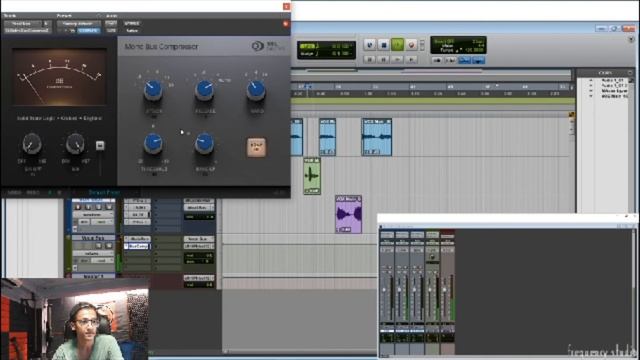640x360 pixels.
Task: Select the purple audio clip
Action: [349, 214]
